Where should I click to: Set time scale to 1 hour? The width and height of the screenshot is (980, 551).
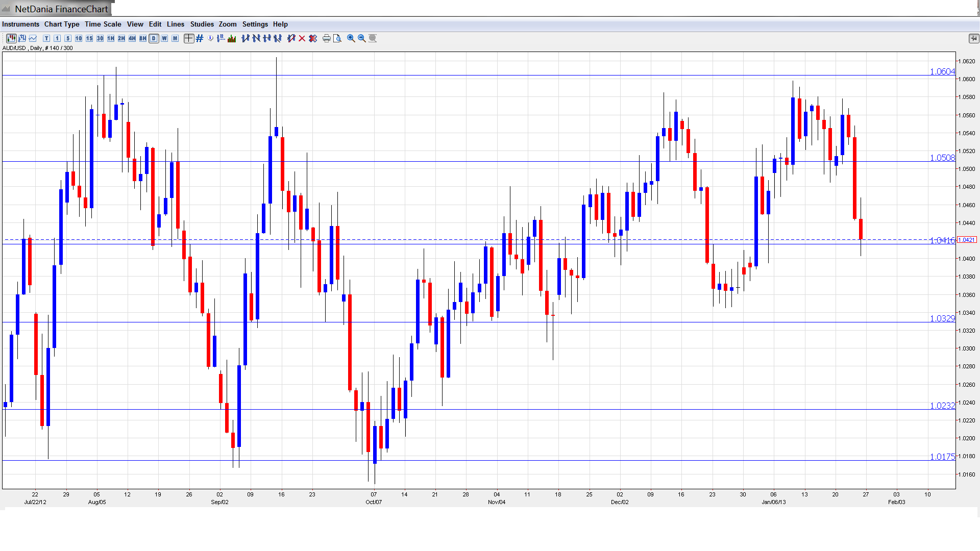point(111,38)
